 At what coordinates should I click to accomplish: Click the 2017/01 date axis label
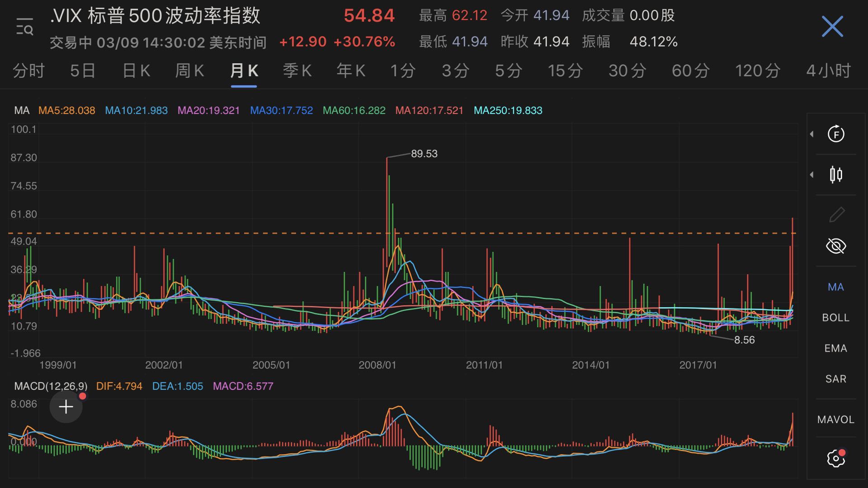coord(698,365)
